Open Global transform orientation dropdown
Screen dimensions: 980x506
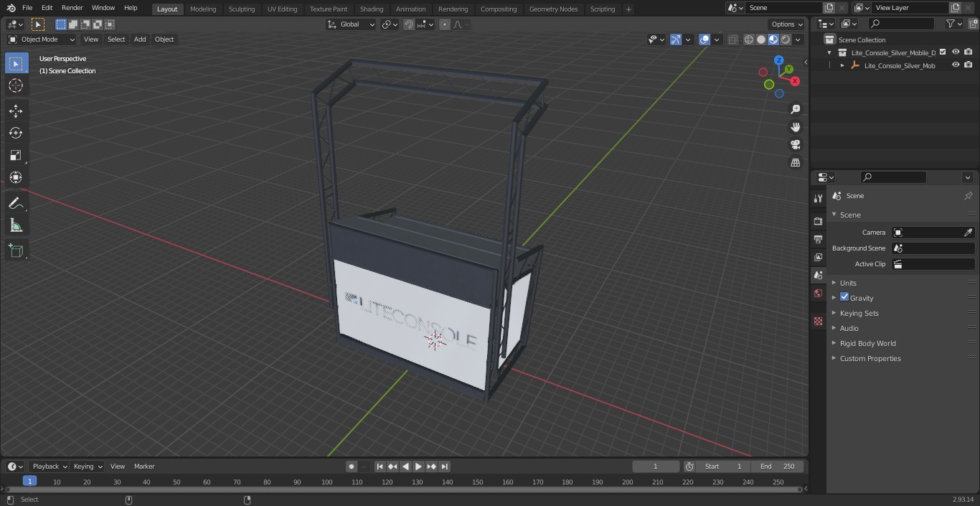click(x=352, y=24)
